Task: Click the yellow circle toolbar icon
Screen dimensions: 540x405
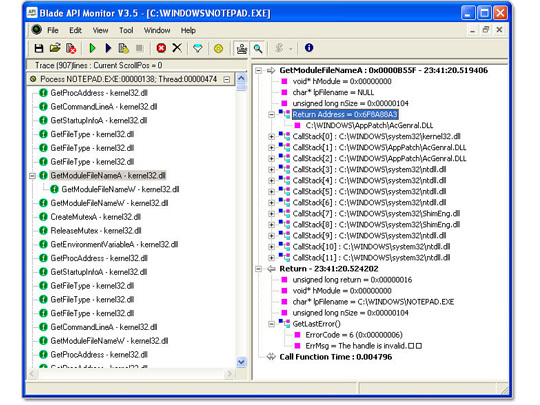Action: coord(218,49)
